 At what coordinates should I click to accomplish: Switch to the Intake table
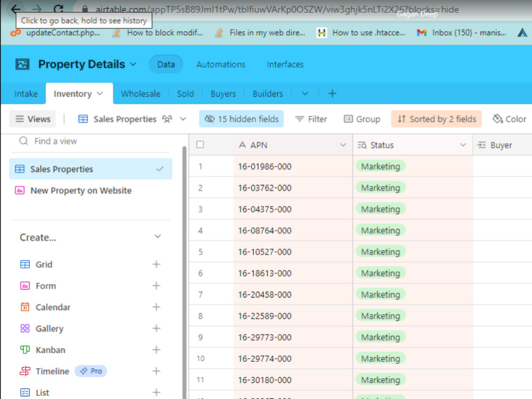[x=26, y=94]
